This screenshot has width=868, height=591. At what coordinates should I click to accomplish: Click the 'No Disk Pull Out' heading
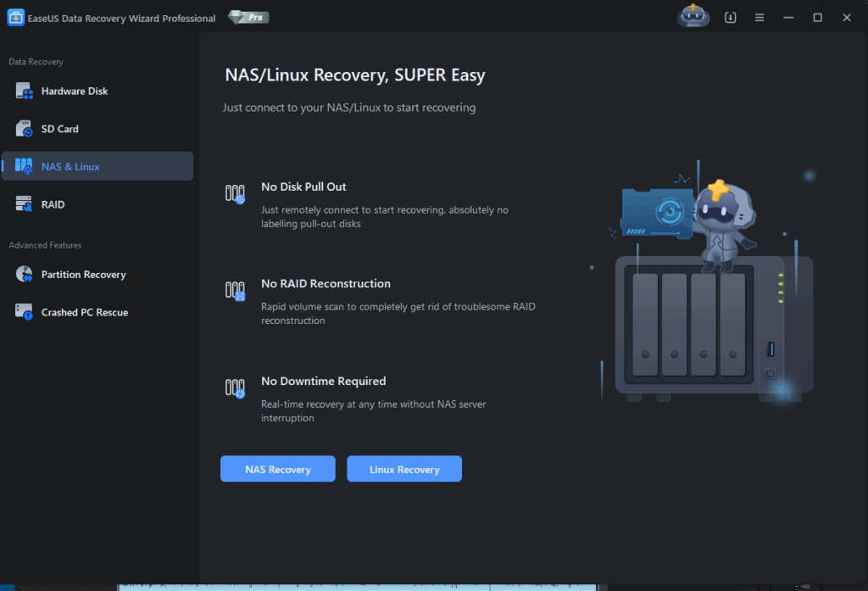(304, 187)
